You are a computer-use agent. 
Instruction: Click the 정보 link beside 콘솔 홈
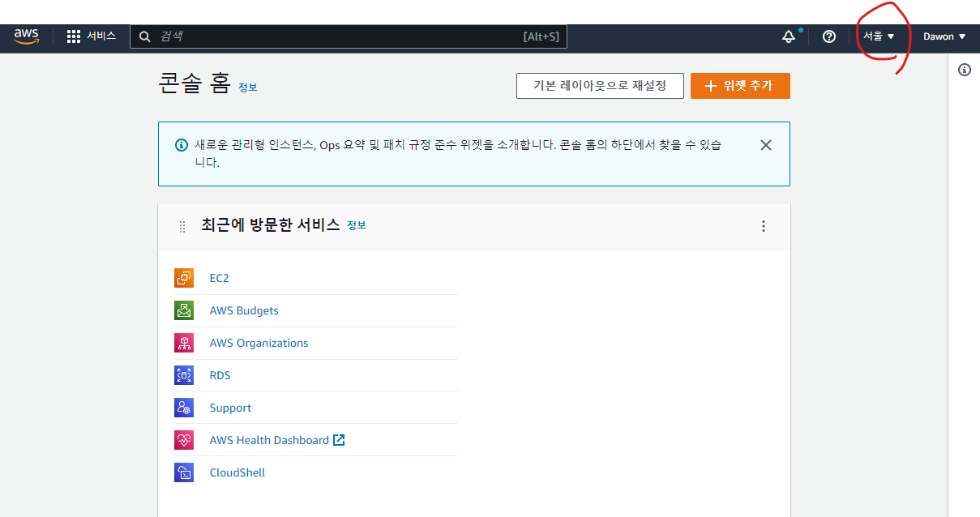(248, 88)
